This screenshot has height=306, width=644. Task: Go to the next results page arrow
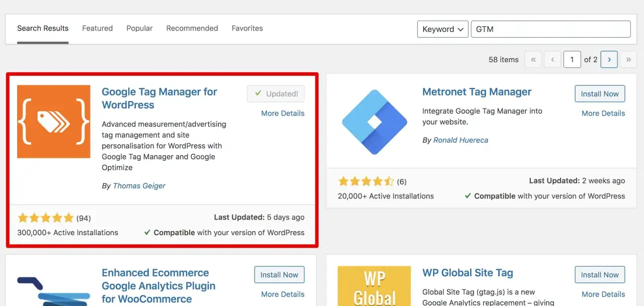tap(609, 59)
